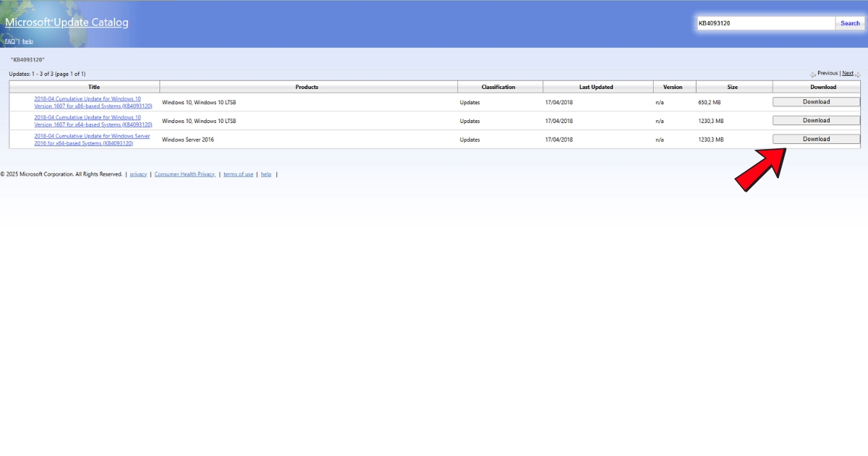Image resolution: width=868 pixels, height=456 pixels.
Task: Open the Windows Server 2016 update title
Action: [x=92, y=139]
